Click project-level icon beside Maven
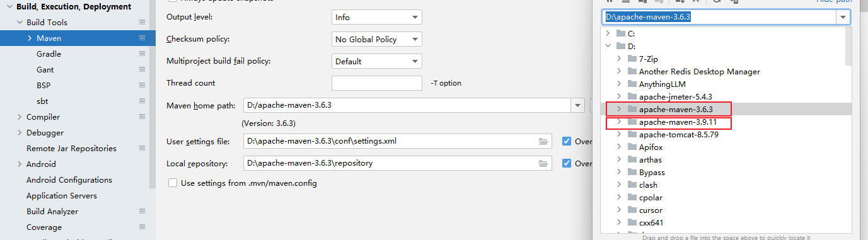The width and height of the screenshot is (868, 240). tap(142, 38)
